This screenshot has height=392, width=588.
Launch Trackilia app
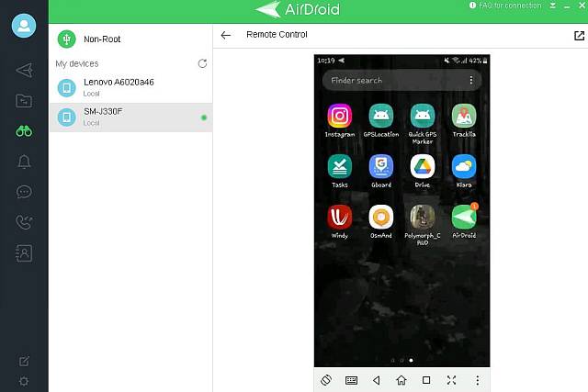pos(464,116)
